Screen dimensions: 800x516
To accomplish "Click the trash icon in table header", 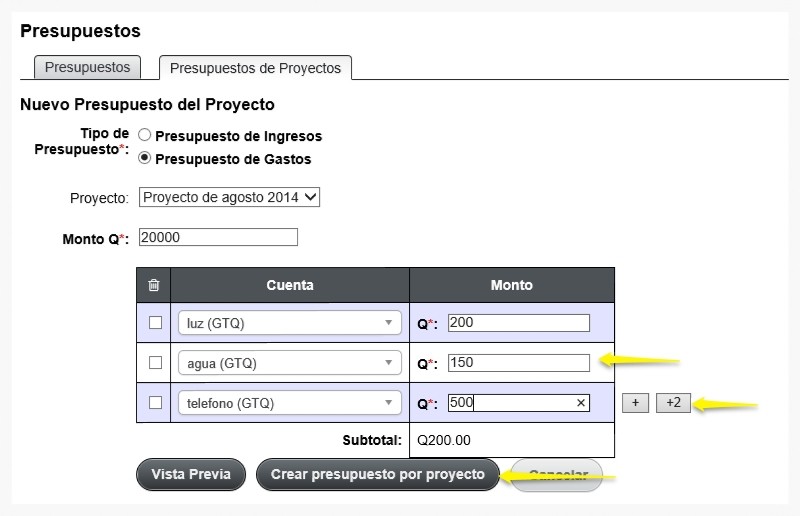I will (x=154, y=285).
